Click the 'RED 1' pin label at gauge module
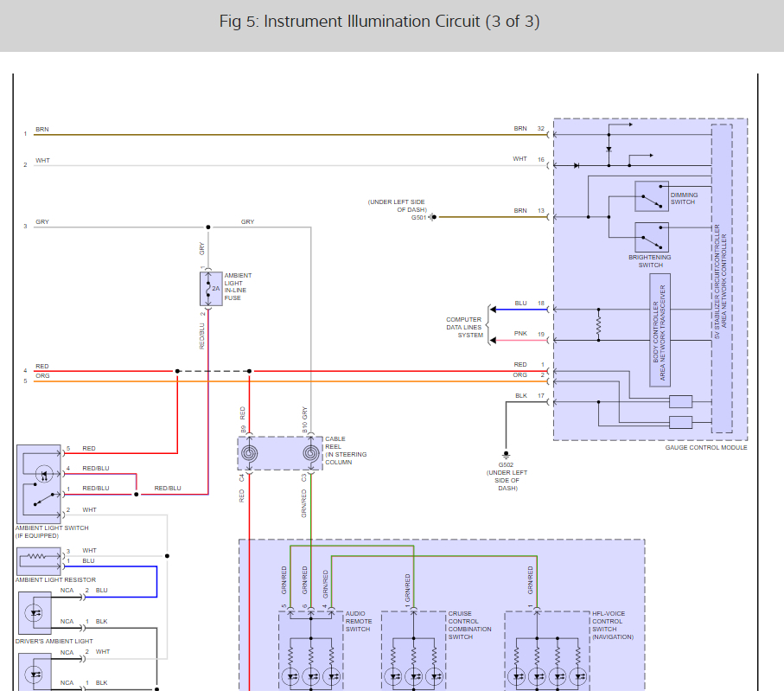The width and height of the screenshot is (784, 697). (529, 365)
